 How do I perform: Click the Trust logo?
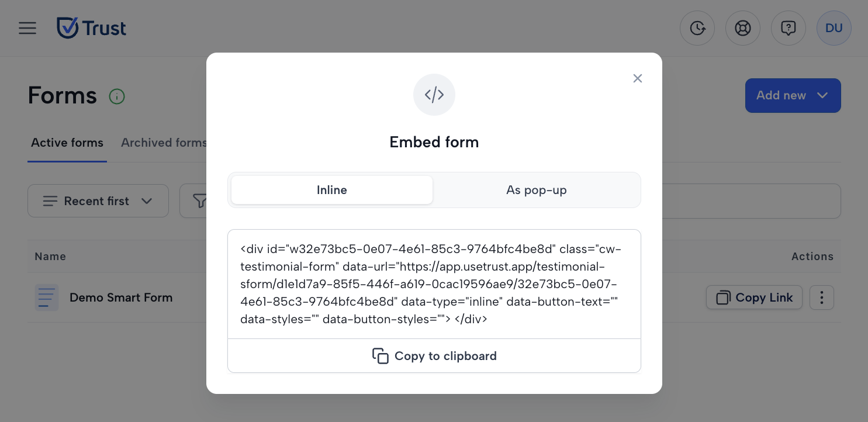(x=91, y=28)
